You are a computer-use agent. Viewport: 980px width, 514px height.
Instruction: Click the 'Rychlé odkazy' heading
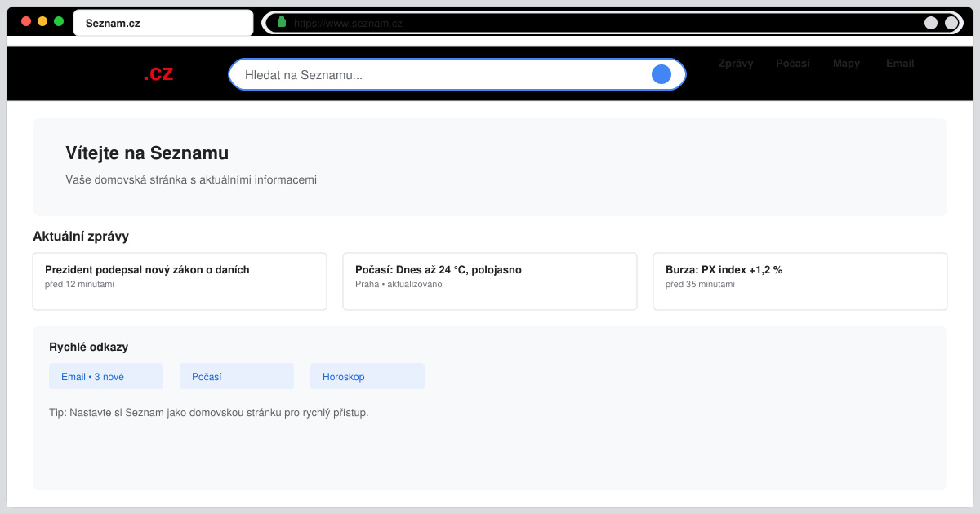tap(88, 347)
